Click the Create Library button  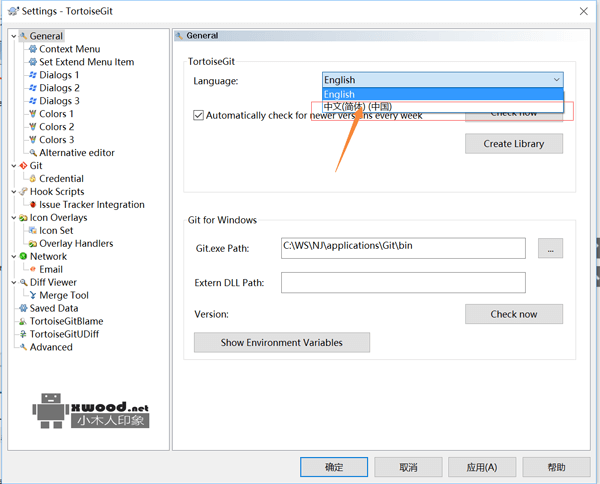(513, 144)
